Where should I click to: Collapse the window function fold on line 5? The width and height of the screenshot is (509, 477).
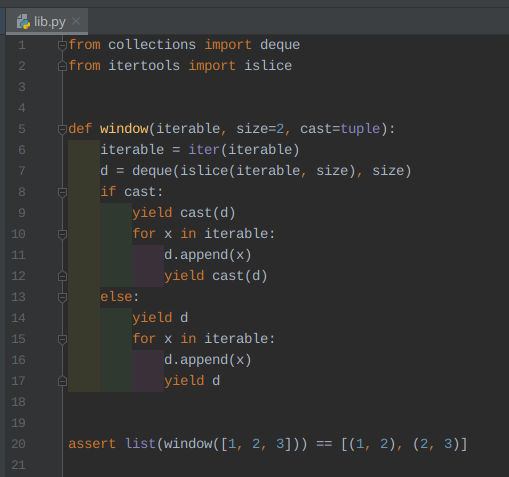pyautogui.click(x=62, y=129)
